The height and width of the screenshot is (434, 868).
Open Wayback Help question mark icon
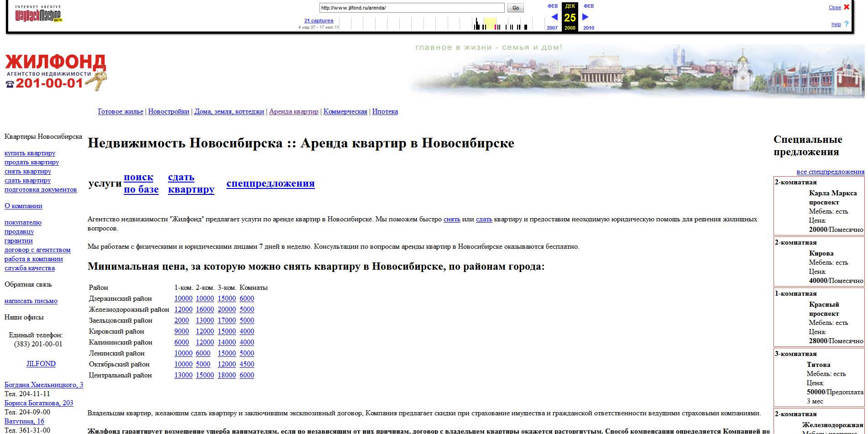pyautogui.click(x=847, y=24)
